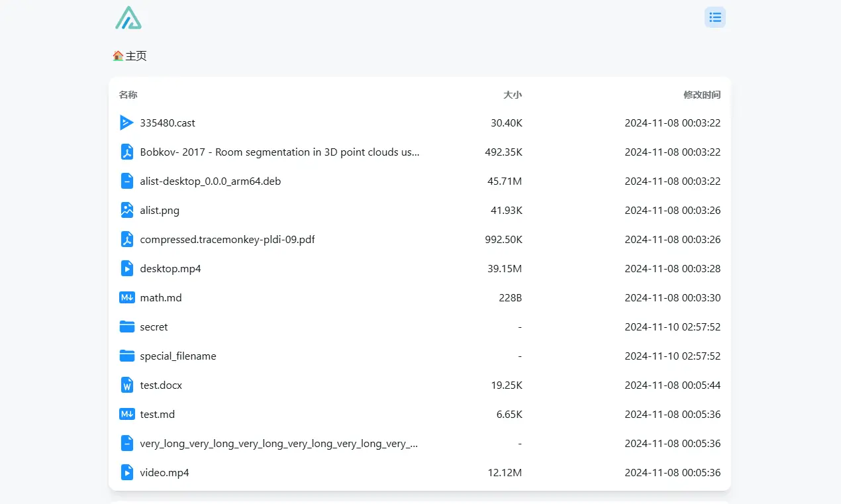Click the image icon beside alist.png
841x504 pixels.
coord(126,210)
